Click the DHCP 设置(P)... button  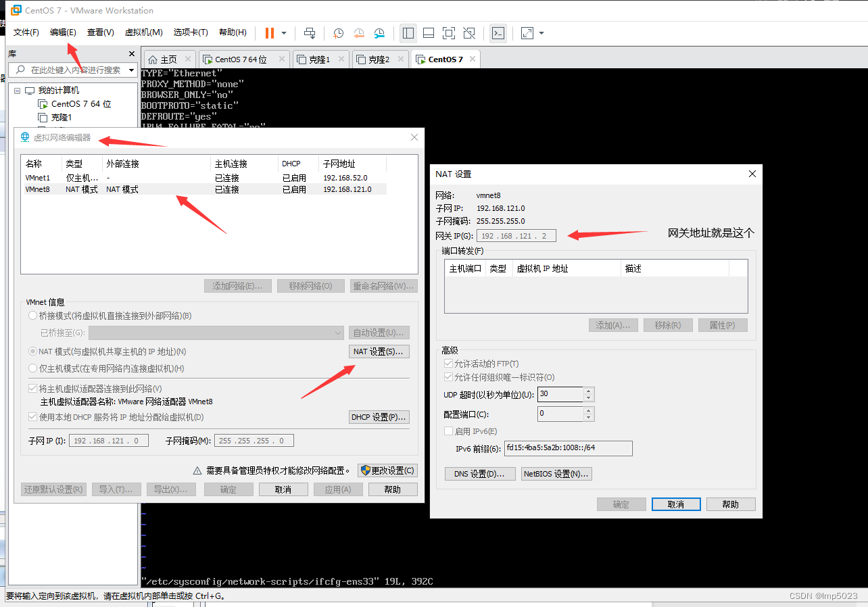point(379,417)
